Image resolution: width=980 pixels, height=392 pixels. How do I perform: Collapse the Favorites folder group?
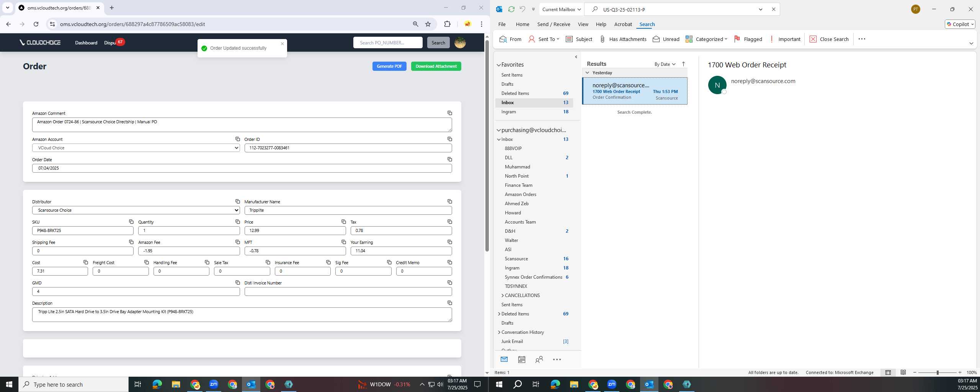[499, 65]
